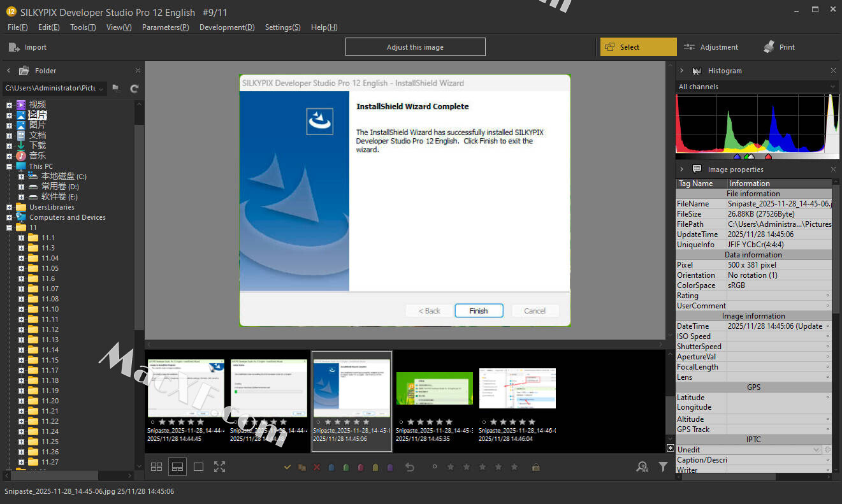This screenshot has height=504, width=842.
Task: Click the lock icon in bottom toolbar
Action: pyautogui.click(x=535, y=467)
